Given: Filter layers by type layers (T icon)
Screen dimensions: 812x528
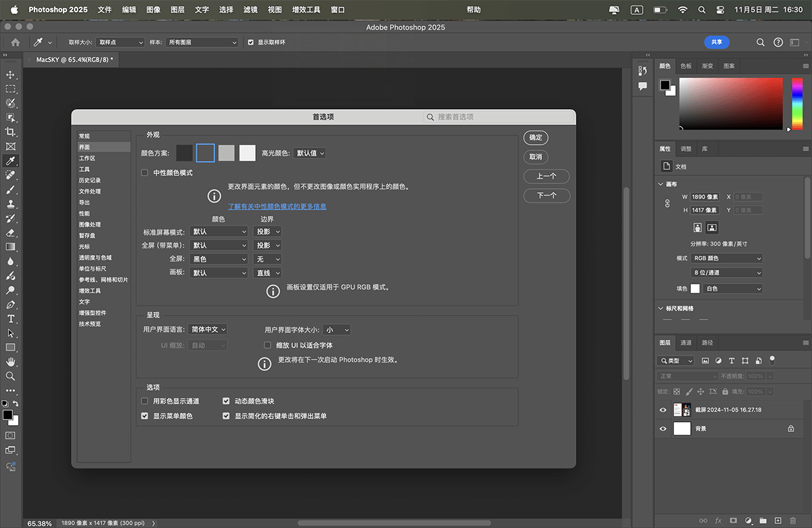Looking at the screenshot, I should [x=731, y=361].
